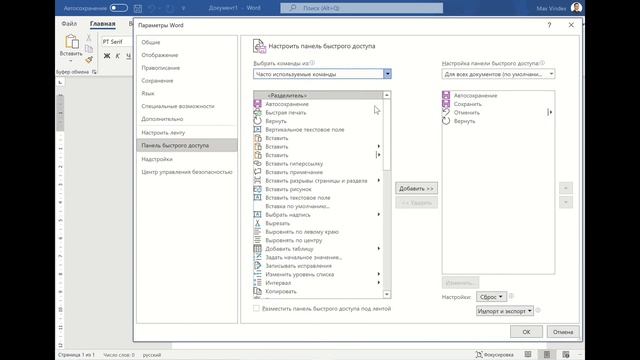
Task: Click the Выровнять по центру icon
Action: (258, 240)
